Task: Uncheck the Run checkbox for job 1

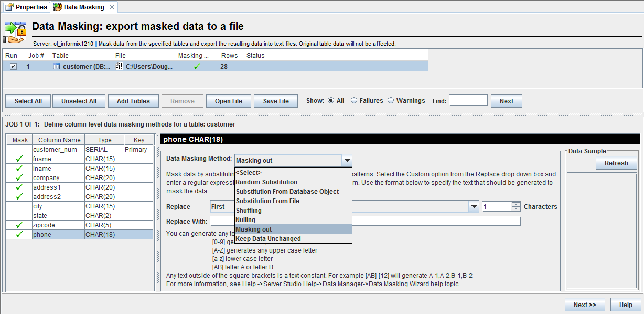Action: pos(14,67)
